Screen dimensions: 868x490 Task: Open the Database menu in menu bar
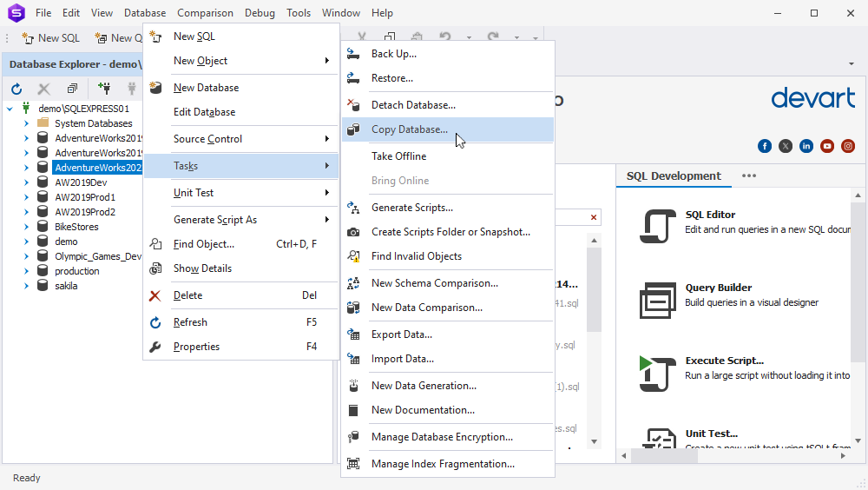[x=145, y=13]
